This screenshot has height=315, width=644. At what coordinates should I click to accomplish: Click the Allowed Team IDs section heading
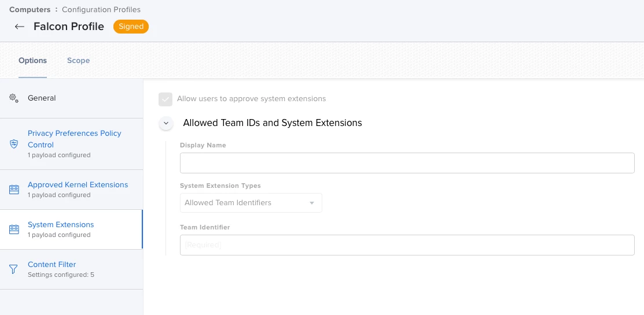273,123
